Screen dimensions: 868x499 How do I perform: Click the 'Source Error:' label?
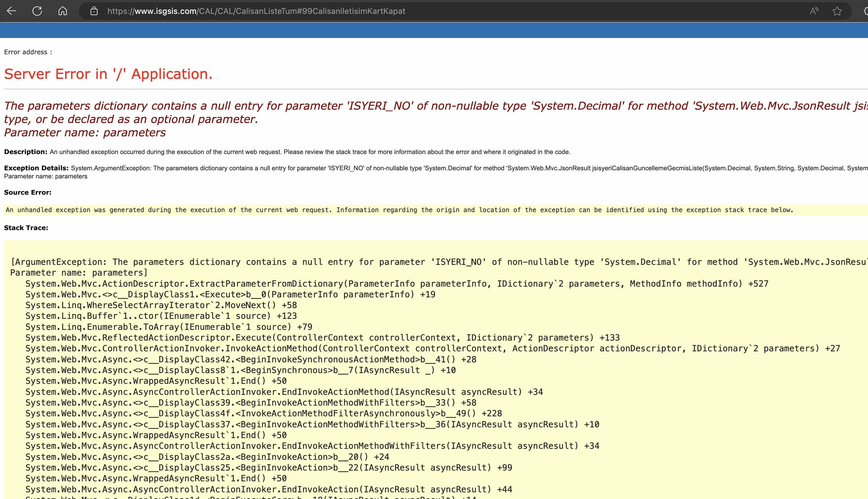coord(28,193)
